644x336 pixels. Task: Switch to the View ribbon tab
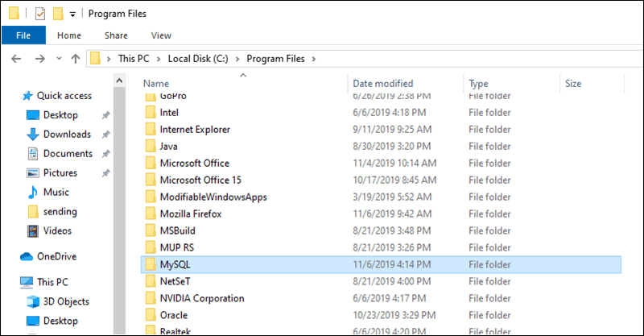coord(161,35)
